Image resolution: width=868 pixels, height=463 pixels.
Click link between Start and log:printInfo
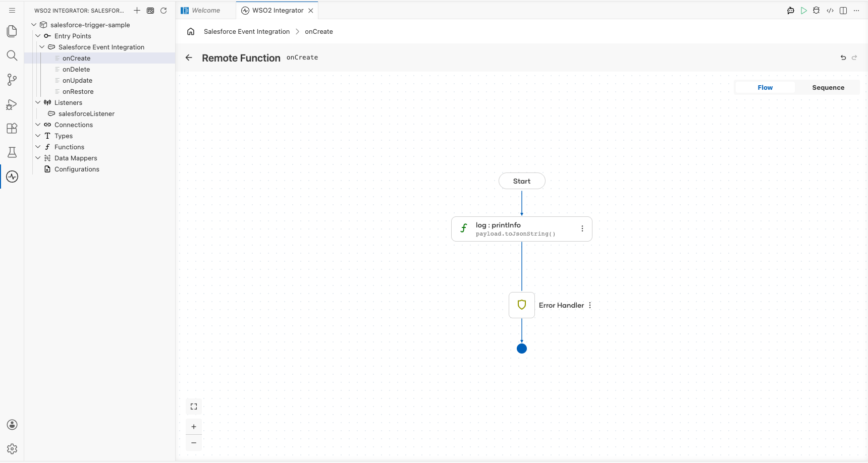(522, 203)
